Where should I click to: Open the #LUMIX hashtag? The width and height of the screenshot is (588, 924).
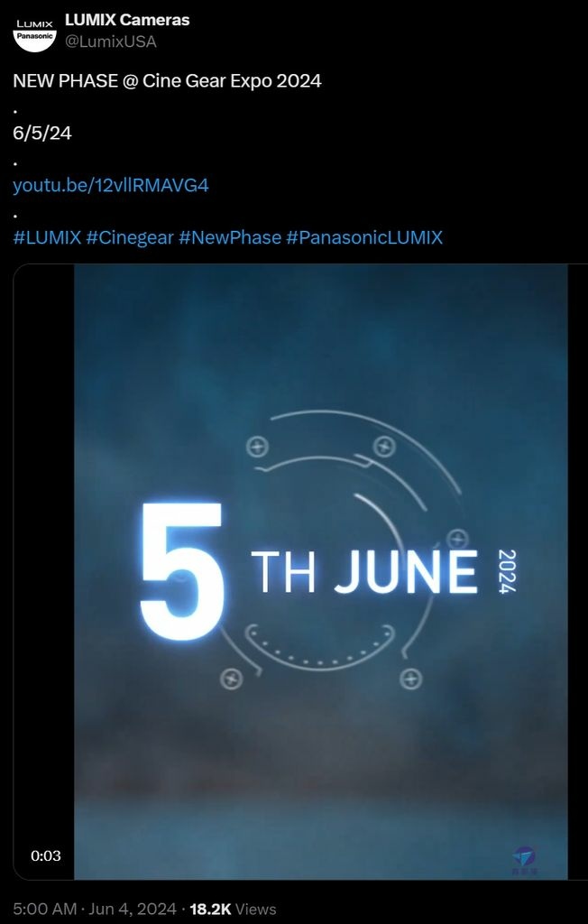point(47,237)
